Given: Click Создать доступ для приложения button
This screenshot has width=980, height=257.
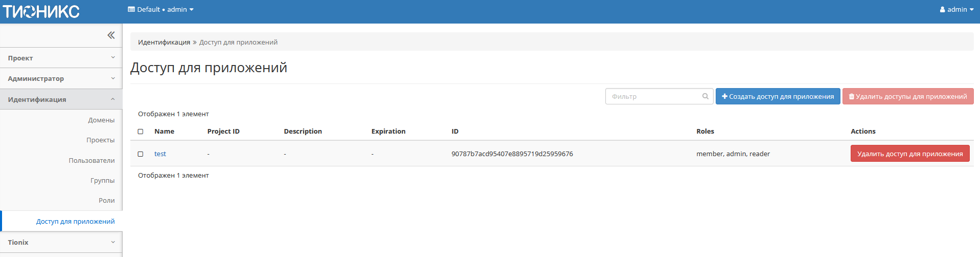Looking at the screenshot, I should click(x=778, y=96).
